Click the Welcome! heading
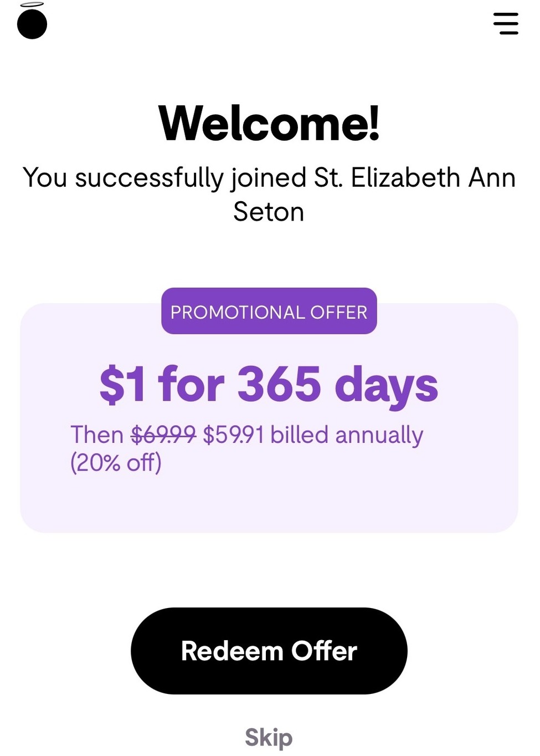The height and width of the screenshot is (756, 540). tap(269, 123)
